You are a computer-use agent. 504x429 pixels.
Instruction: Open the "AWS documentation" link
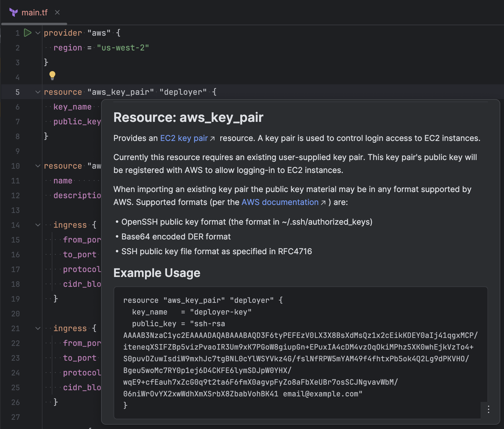pos(280,202)
